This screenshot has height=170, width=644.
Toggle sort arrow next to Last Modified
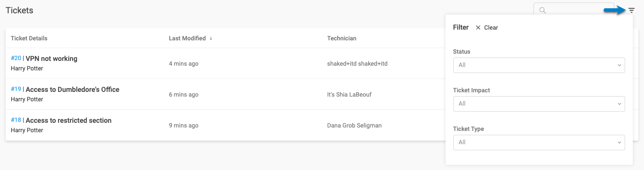coord(211,39)
